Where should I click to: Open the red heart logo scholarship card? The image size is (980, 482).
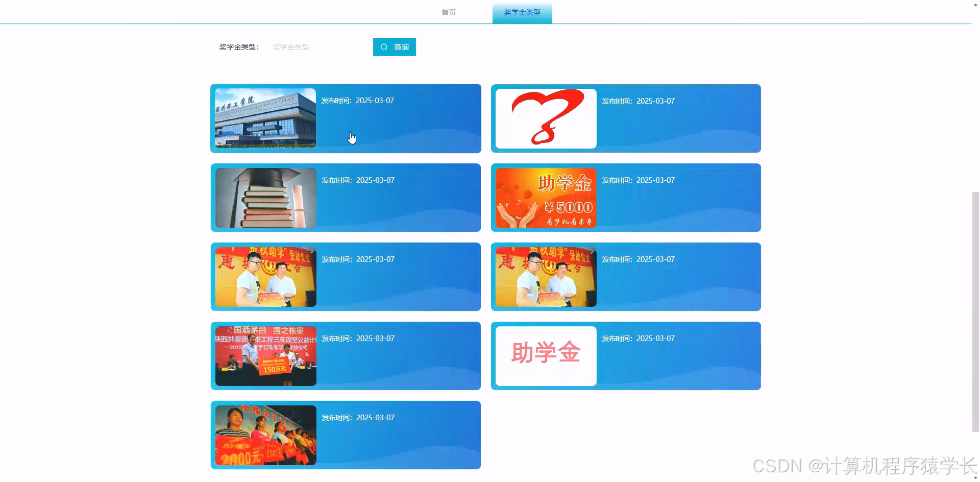click(545, 118)
